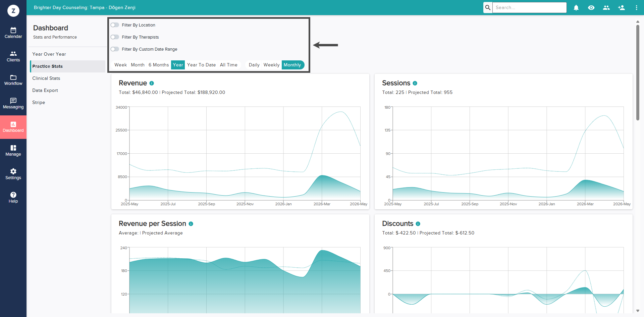
Task: Click the notifications bell icon
Action: [x=576, y=7]
